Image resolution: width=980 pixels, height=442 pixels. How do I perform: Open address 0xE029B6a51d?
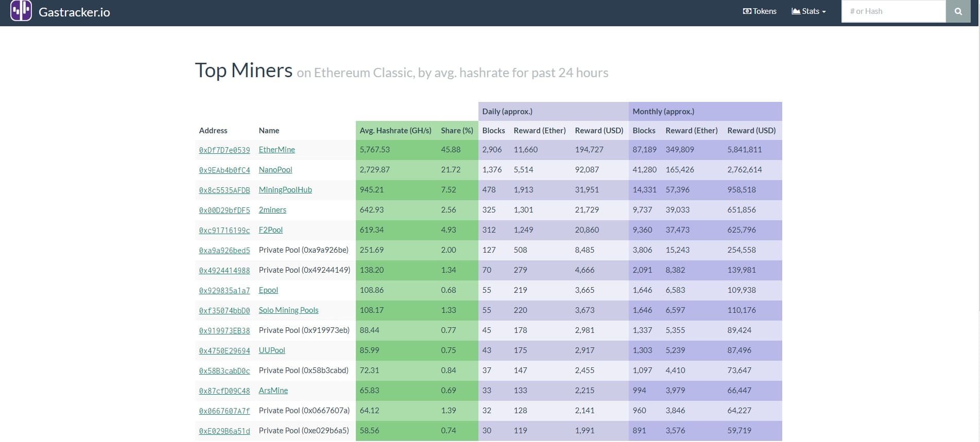click(x=225, y=431)
